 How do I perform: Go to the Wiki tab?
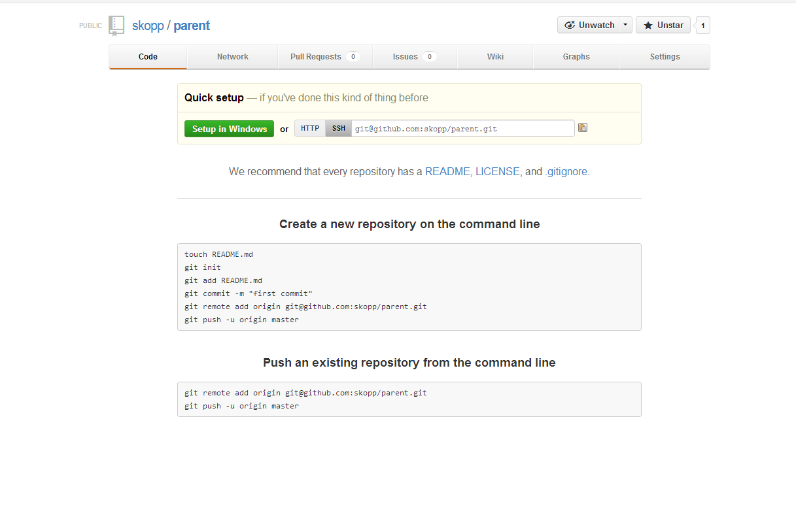495,57
